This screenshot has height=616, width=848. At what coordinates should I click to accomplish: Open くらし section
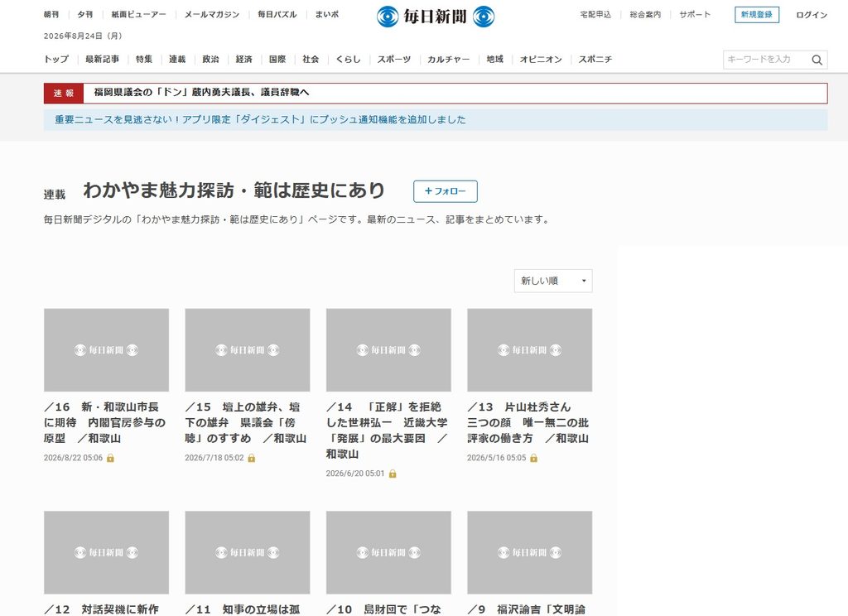(x=348, y=59)
